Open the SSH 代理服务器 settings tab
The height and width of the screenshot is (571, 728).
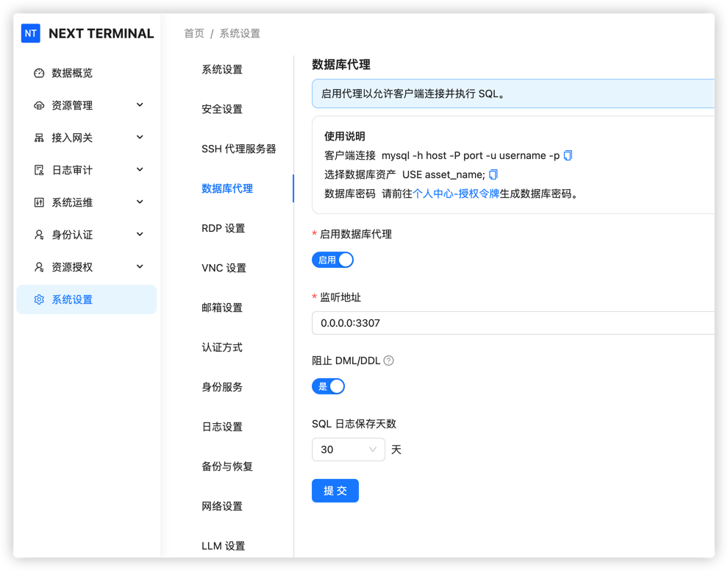(x=239, y=149)
